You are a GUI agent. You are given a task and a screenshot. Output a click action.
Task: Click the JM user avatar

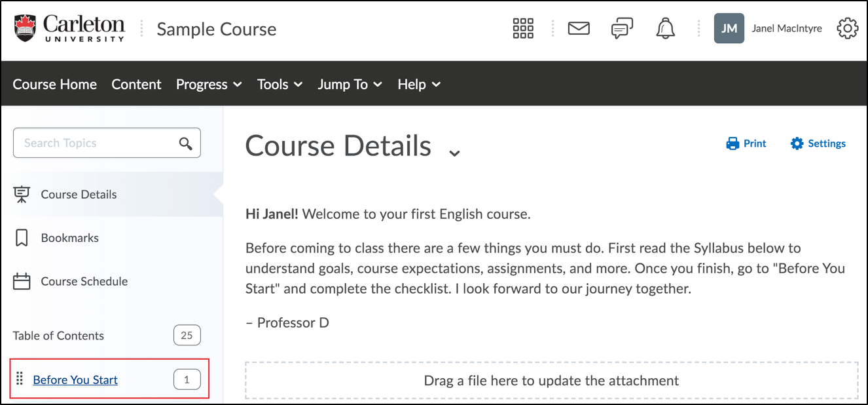[x=729, y=29]
